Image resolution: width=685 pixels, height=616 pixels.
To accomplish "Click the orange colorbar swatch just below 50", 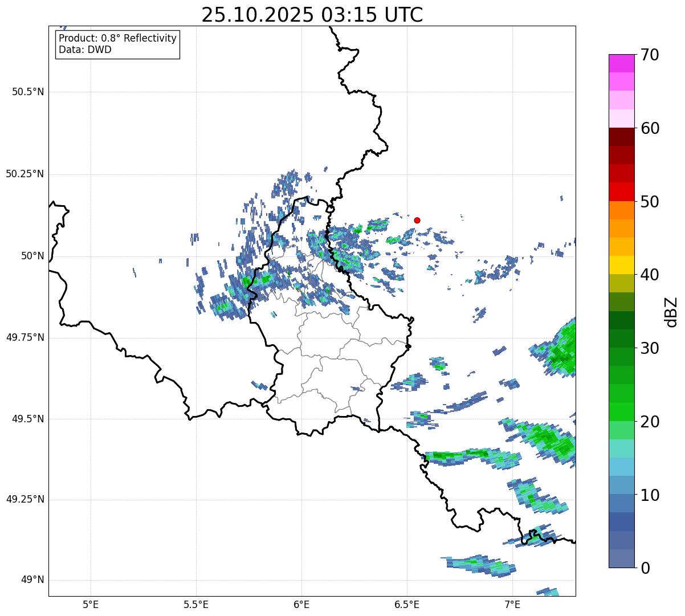I will 621,210.
